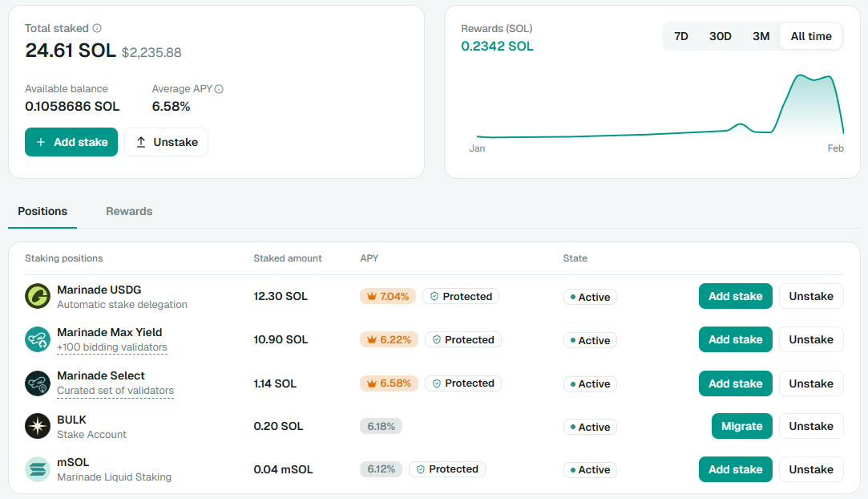This screenshot has width=868, height=499.
Task: Click info icon beside Average APY
Action: (x=219, y=89)
